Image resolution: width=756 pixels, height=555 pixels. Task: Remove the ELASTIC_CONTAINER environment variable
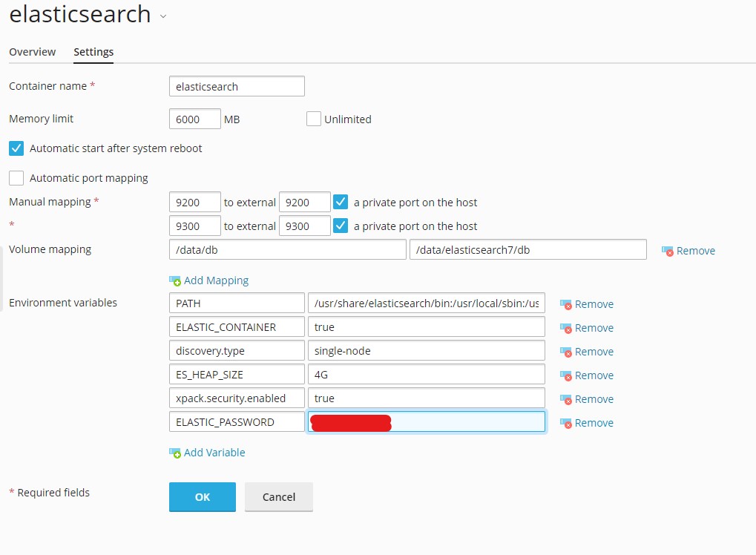[587, 328]
